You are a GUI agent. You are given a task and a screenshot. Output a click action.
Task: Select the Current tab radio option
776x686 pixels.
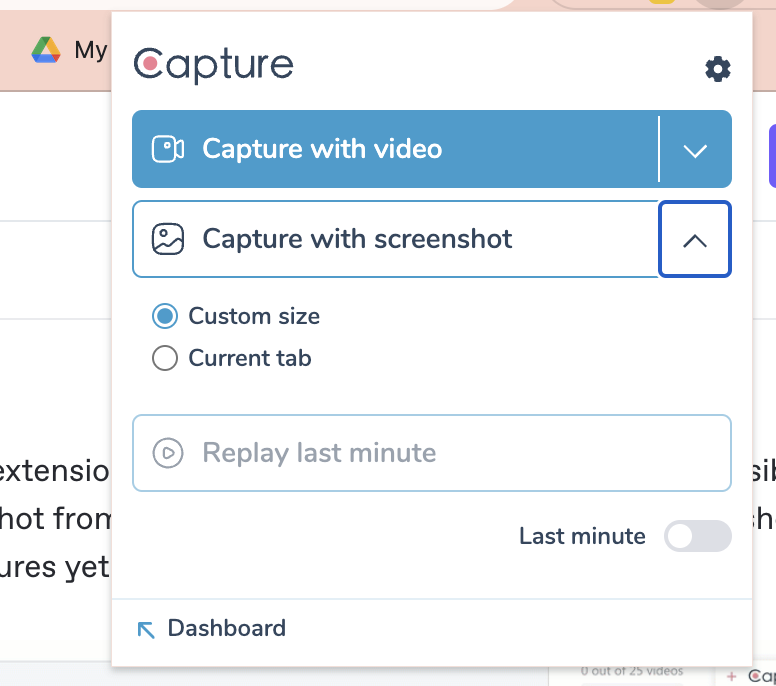pos(164,358)
